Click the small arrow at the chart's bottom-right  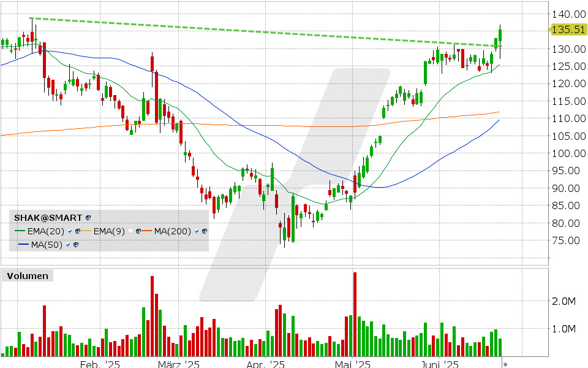coord(505,364)
